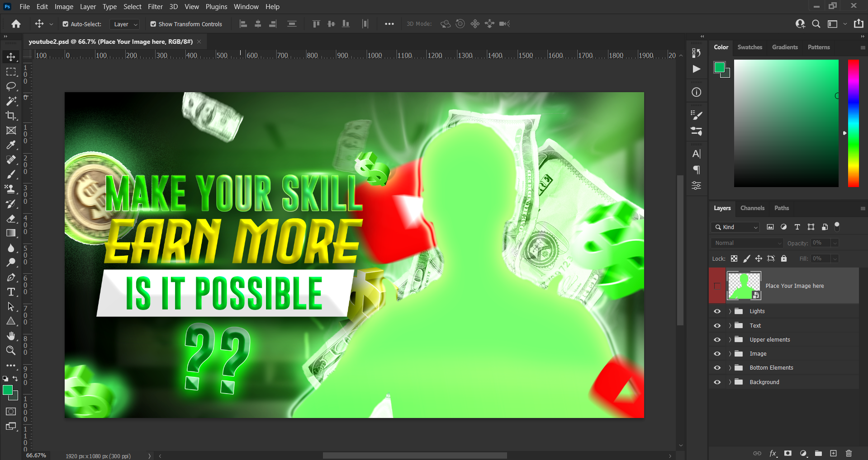868x460 pixels.
Task: Select the Lasso tool
Action: coord(11,86)
